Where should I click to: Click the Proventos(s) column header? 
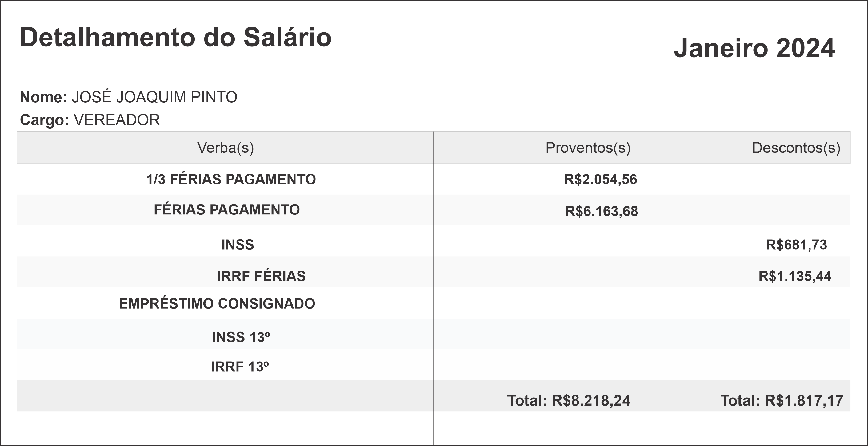click(588, 147)
